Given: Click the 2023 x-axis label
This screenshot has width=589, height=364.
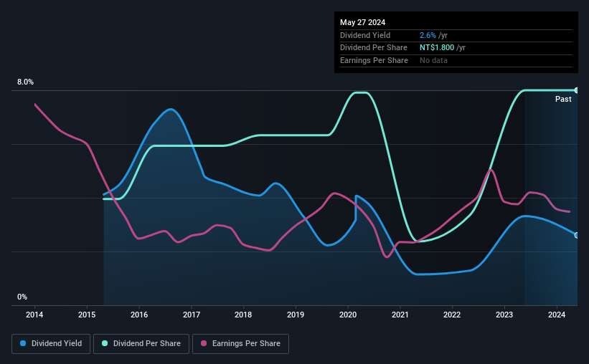Looking at the screenshot, I should tap(504, 315).
